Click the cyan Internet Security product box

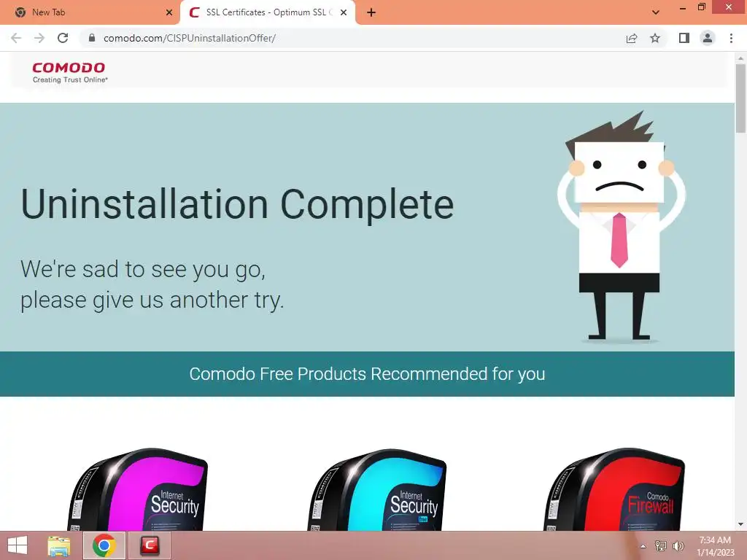click(x=377, y=489)
